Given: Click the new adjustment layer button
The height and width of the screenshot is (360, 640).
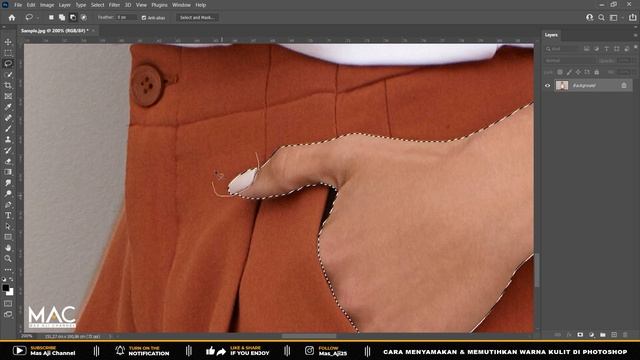Looking at the screenshot, I should tap(591, 335).
